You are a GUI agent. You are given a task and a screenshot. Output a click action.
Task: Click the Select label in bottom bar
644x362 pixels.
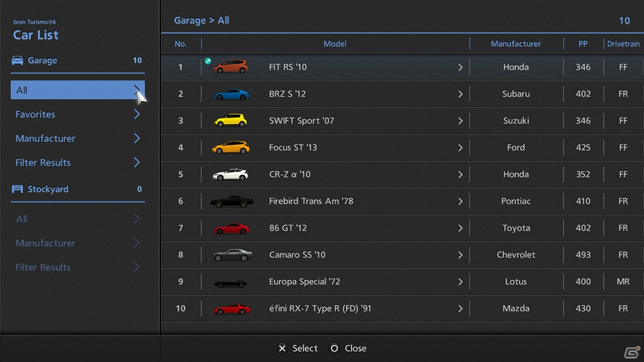305,348
